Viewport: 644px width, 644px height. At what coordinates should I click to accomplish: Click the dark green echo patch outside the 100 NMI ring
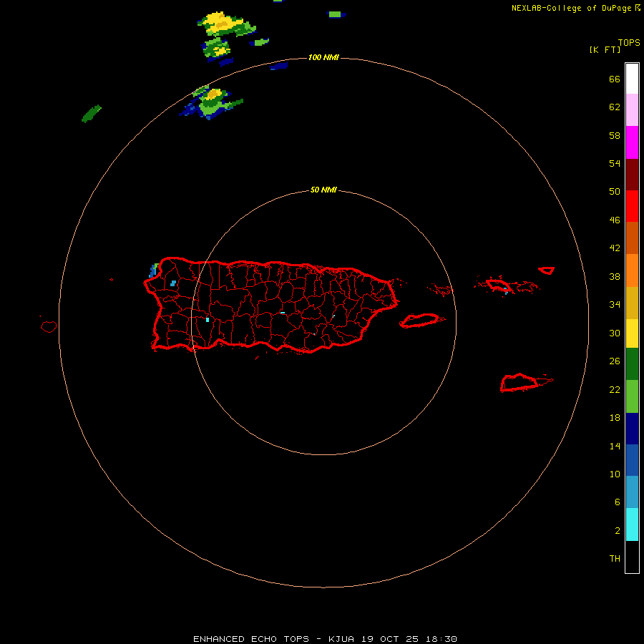91,114
